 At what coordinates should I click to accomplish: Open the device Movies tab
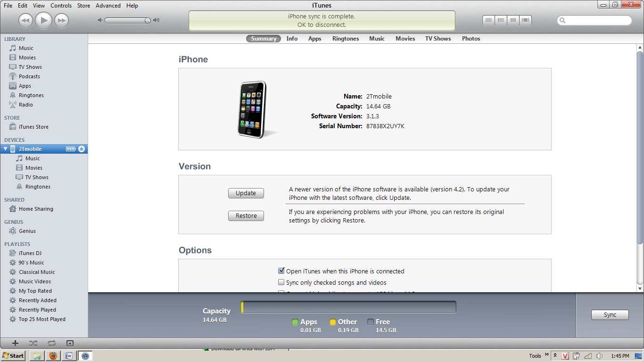[x=405, y=39]
